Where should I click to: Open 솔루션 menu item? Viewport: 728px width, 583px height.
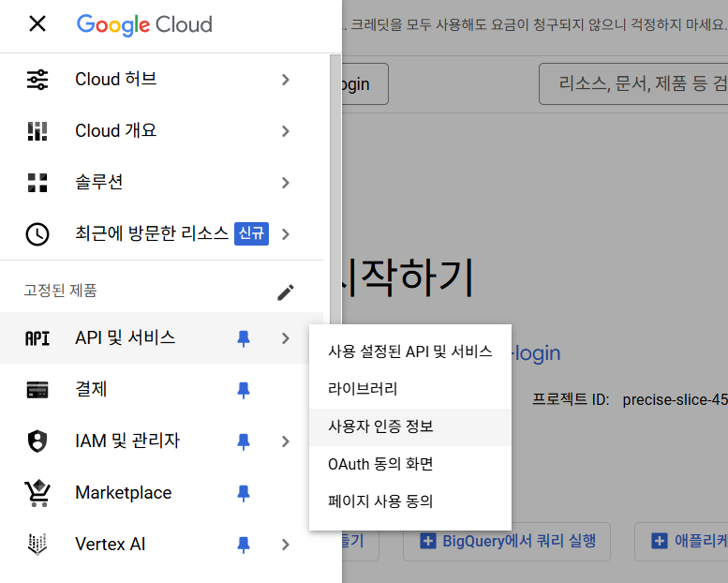161,183
